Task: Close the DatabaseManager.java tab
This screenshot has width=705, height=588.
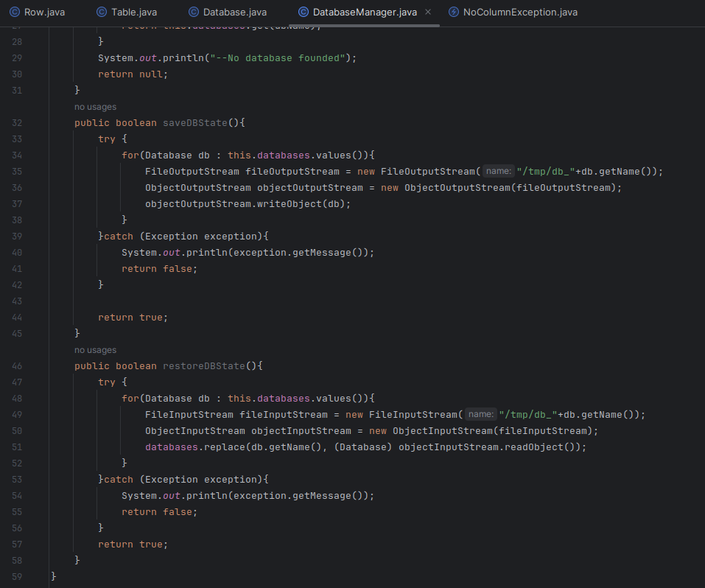Action: click(428, 12)
